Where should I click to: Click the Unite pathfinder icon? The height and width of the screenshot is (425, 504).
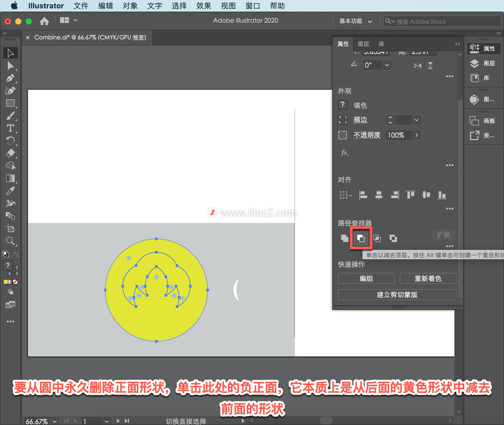click(344, 238)
